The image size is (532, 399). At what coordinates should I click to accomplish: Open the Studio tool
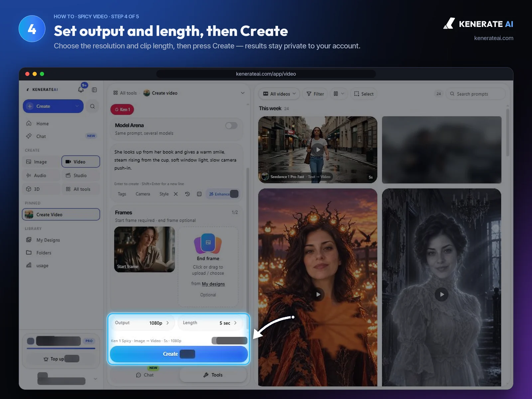81,176
